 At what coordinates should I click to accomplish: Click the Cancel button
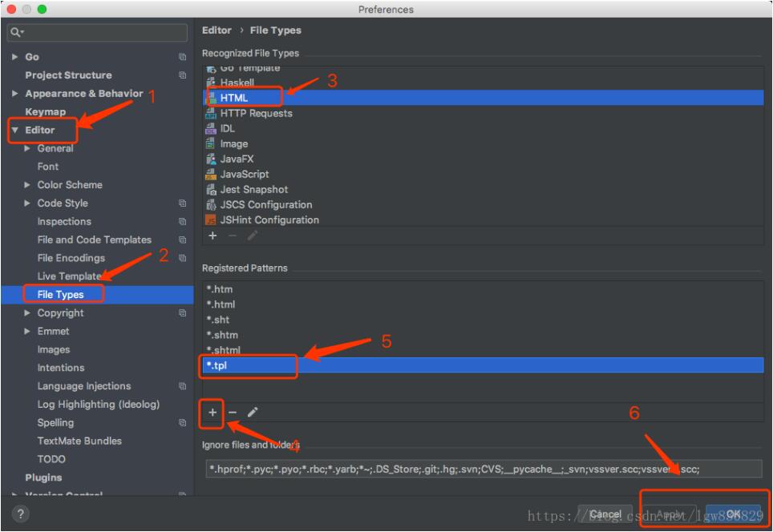pos(605,514)
